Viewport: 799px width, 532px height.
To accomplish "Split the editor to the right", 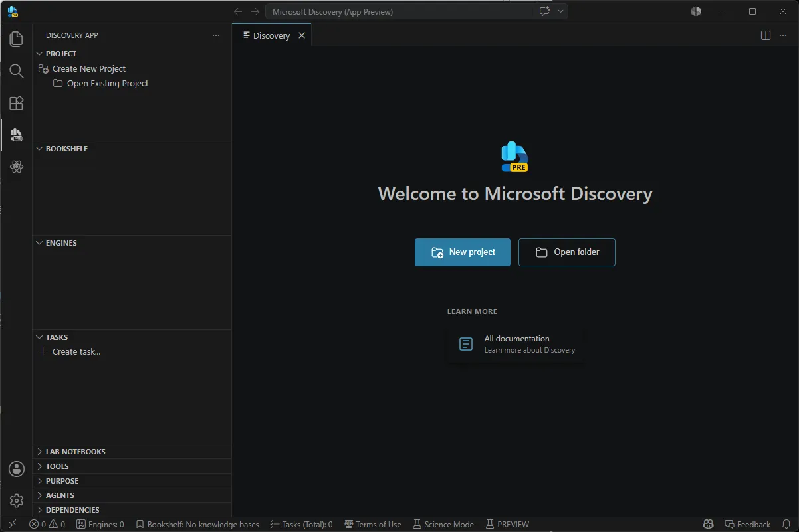I will coord(766,35).
